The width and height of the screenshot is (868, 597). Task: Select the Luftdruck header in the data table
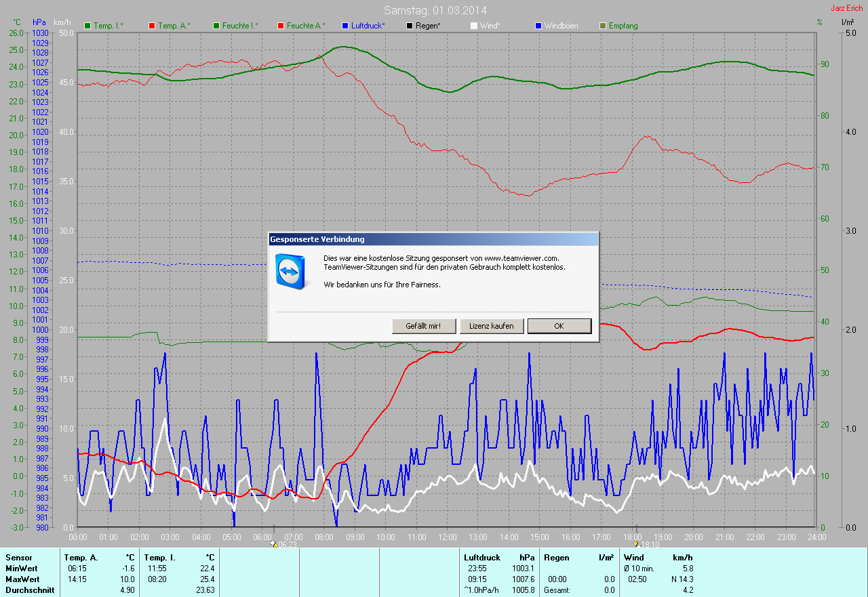[482, 557]
